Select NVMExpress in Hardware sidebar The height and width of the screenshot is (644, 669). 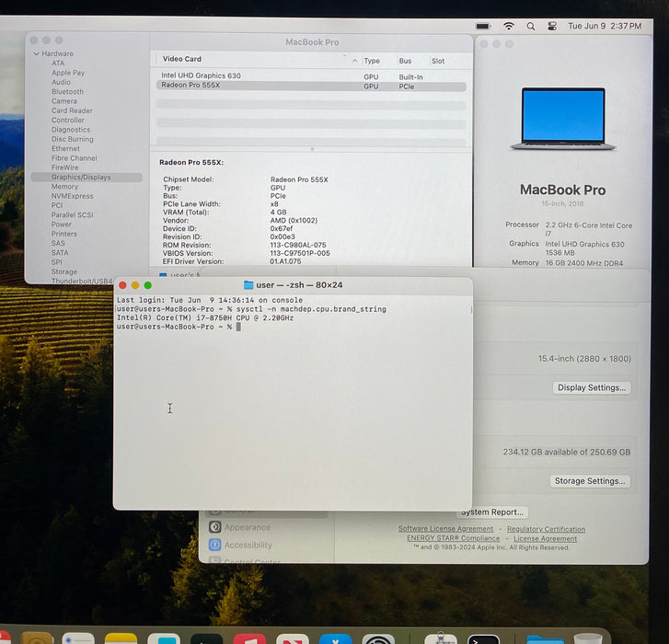click(72, 196)
